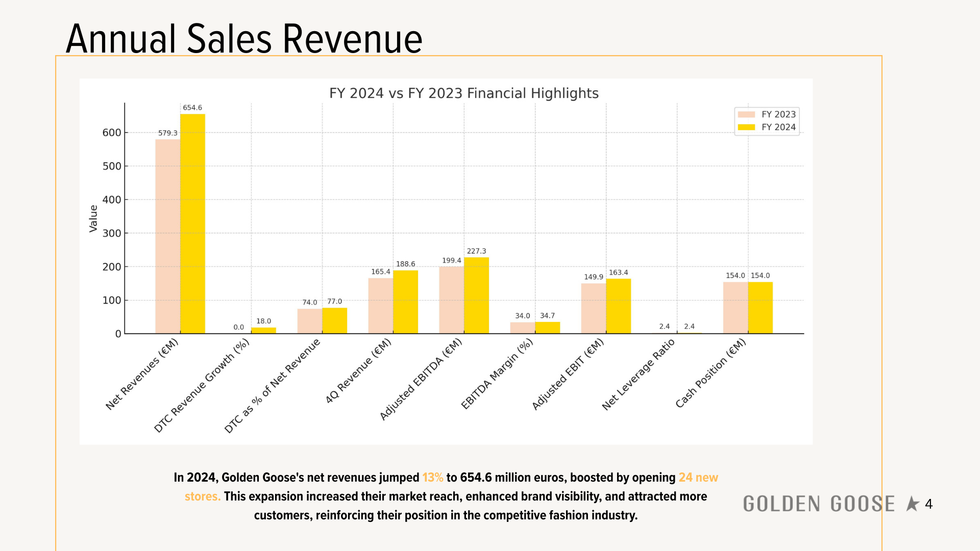Image resolution: width=980 pixels, height=551 pixels.
Task: Click the 18.0 DTC Revenue Growth bar
Action: tap(263, 331)
